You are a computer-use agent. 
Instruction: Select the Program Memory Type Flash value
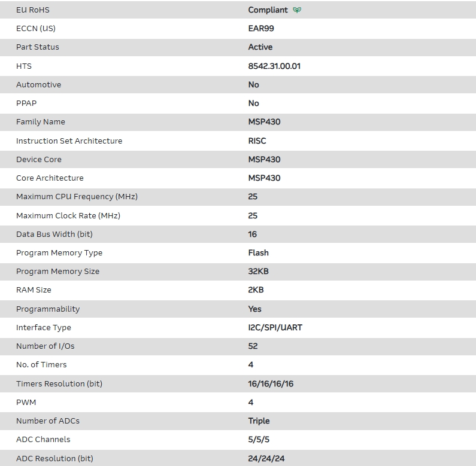258,253
